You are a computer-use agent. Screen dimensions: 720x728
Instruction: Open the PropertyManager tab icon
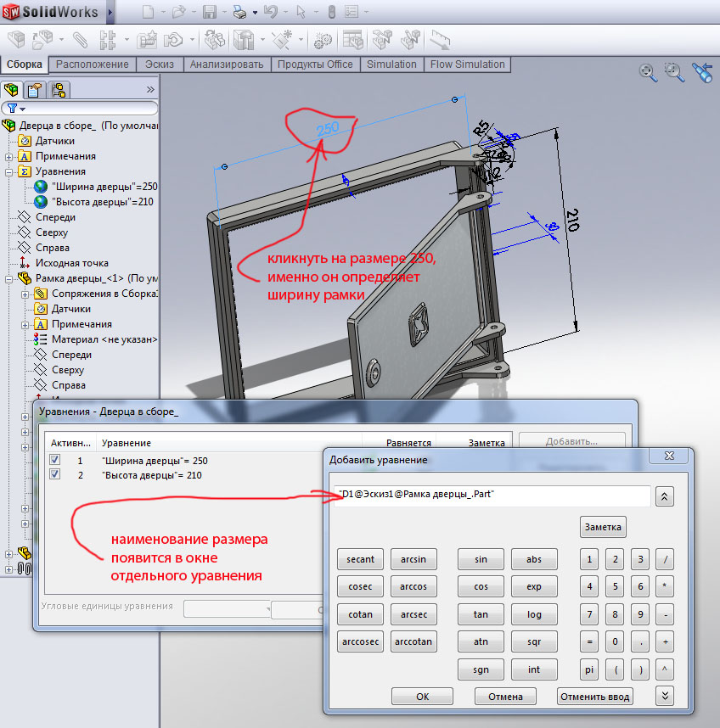pyautogui.click(x=34, y=90)
